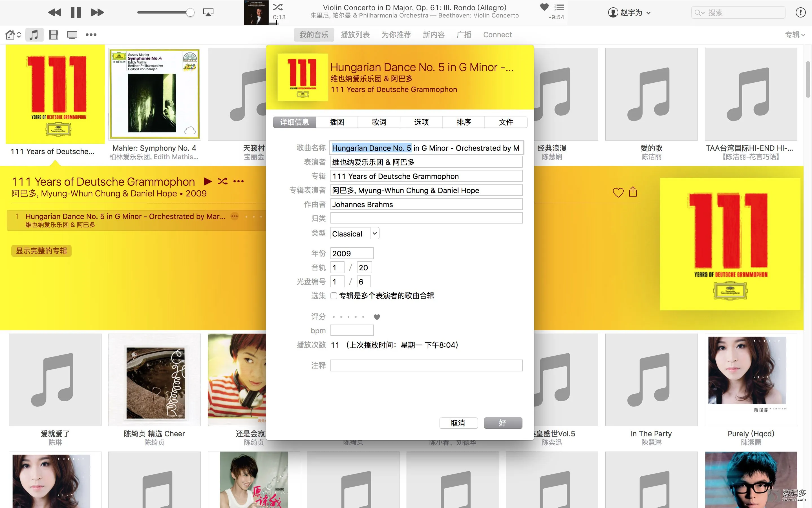Click the 歌曲名称 song name field
Viewport: 812px width, 508px height.
pyautogui.click(x=426, y=148)
